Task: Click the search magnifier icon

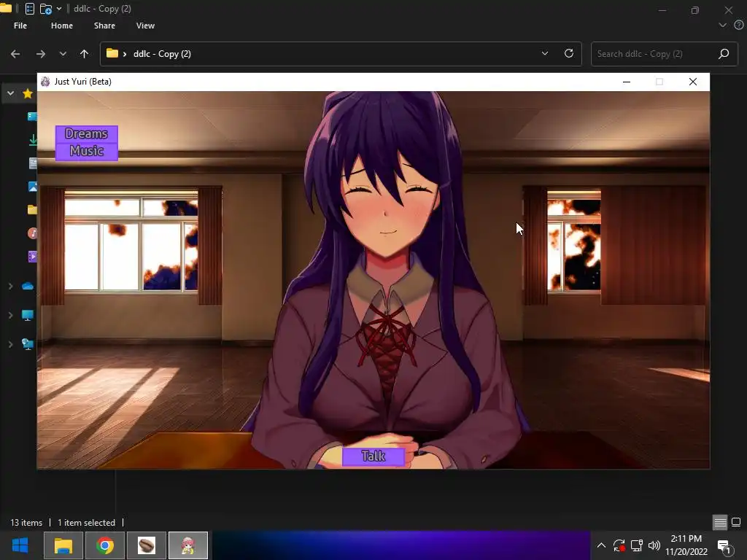Action: (x=724, y=54)
